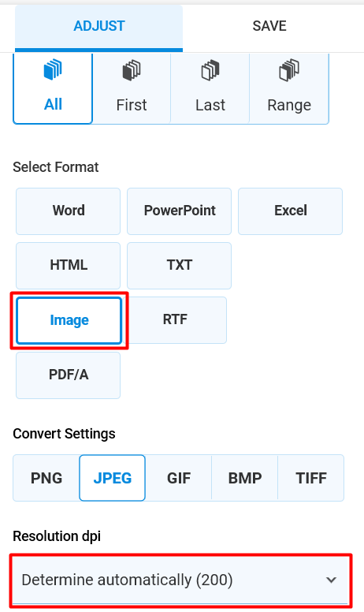364x612 pixels.
Task: Pick the Excel format button
Action: click(291, 211)
